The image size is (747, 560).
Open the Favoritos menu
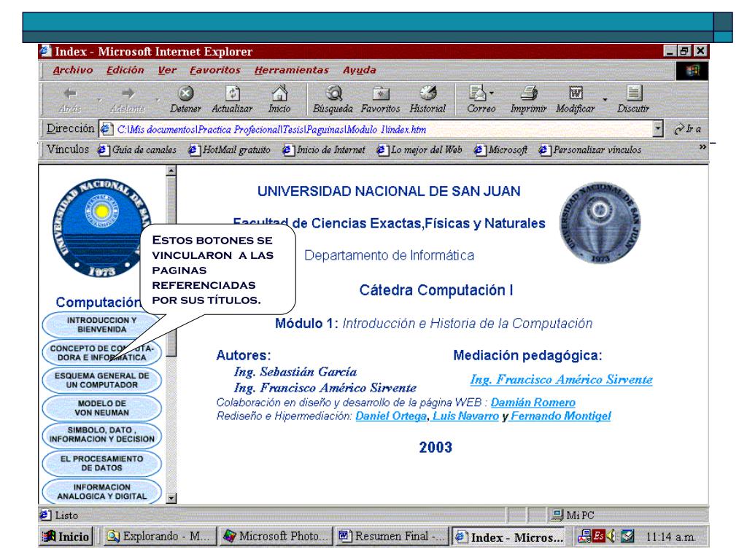click(x=215, y=70)
